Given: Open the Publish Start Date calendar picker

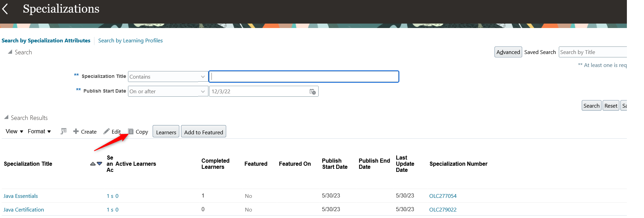Looking at the screenshot, I should [312, 92].
